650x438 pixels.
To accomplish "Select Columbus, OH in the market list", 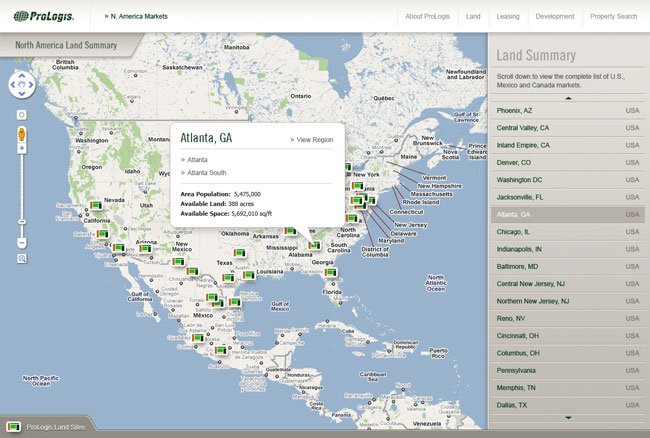I will click(568, 353).
